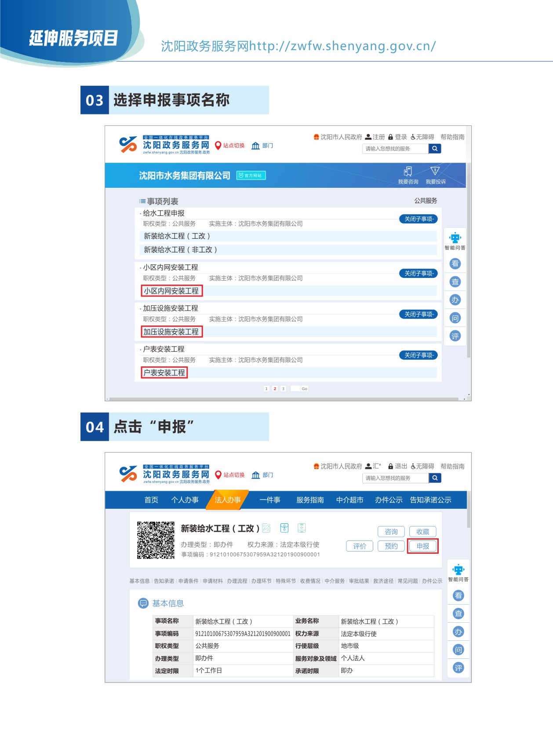Image resolution: width=553 pixels, height=756 pixels.
Task: Collapse sub-items under 给水工程申报
Action: tap(418, 219)
